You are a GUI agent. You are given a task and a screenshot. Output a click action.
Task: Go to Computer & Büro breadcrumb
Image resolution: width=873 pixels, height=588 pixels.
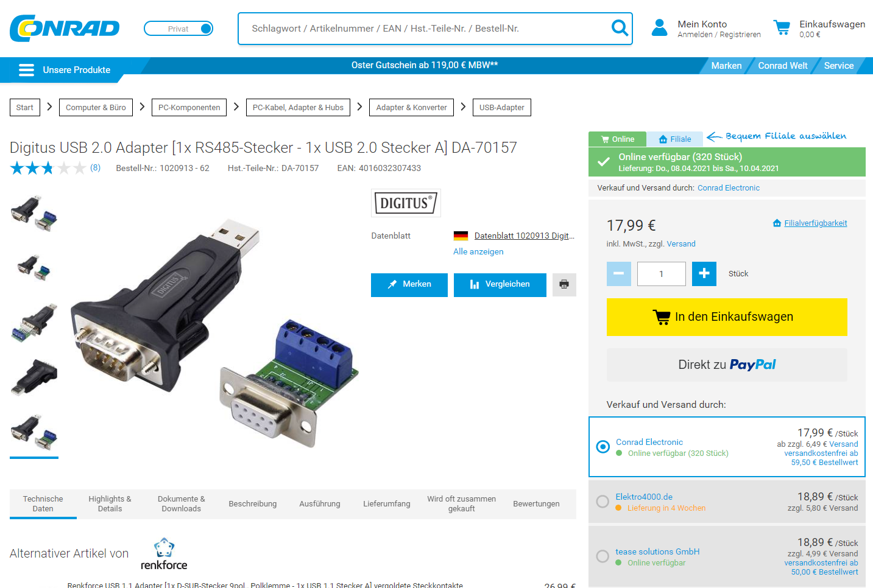pos(96,108)
